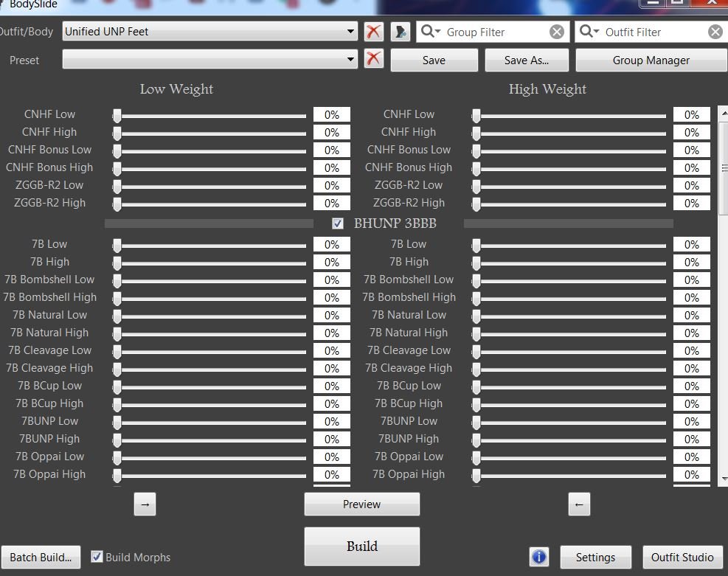This screenshot has width=728, height=576.
Task: Open the Group Manager
Action: (651, 60)
